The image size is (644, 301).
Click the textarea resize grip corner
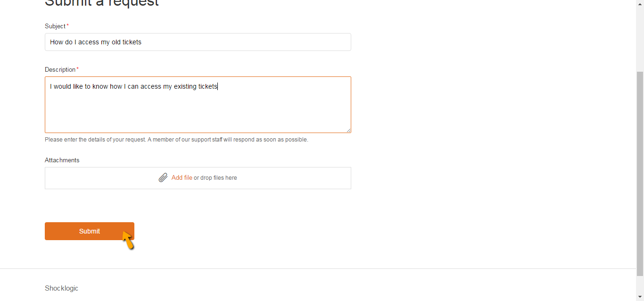[x=348, y=130]
